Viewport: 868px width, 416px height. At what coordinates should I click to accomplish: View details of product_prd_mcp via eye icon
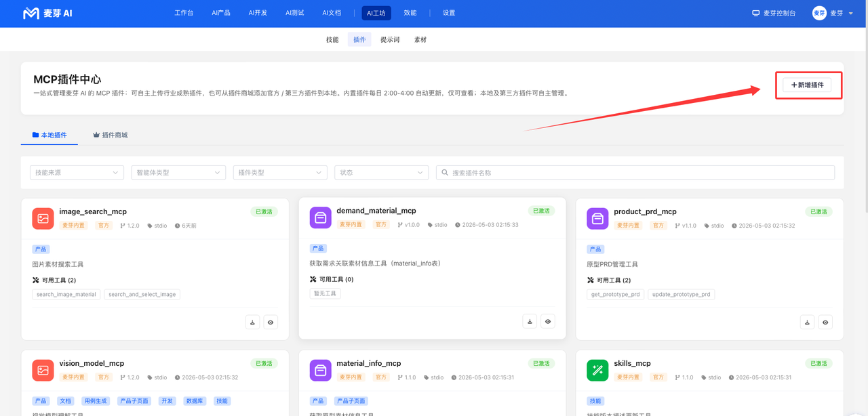(825, 322)
